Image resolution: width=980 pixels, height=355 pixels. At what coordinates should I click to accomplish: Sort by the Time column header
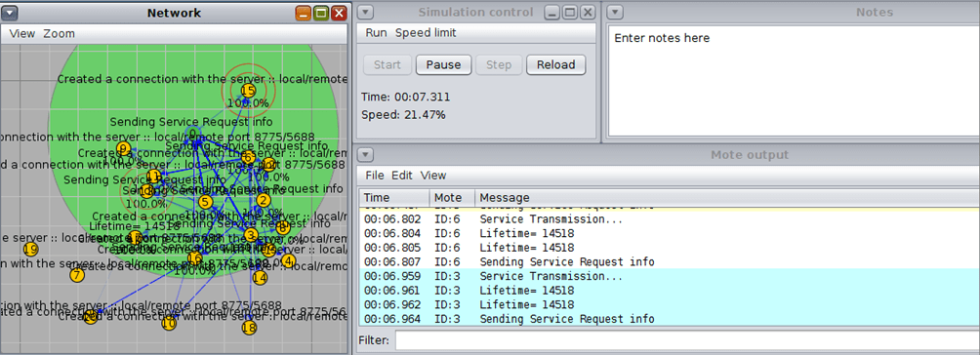coord(393,198)
